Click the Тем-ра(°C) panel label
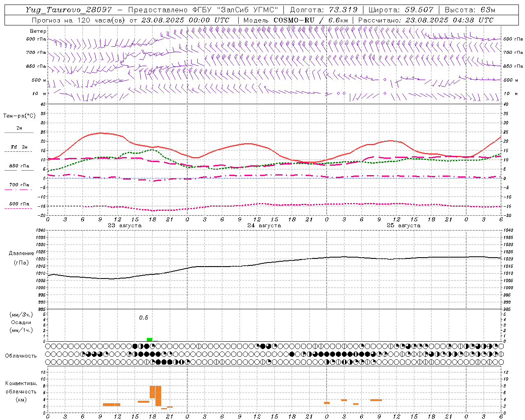The height and width of the screenshot is (420, 525). tap(19, 116)
